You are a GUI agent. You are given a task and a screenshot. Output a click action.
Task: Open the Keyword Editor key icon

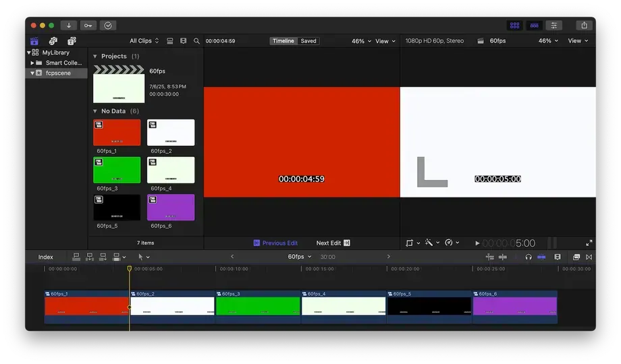click(x=88, y=26)
